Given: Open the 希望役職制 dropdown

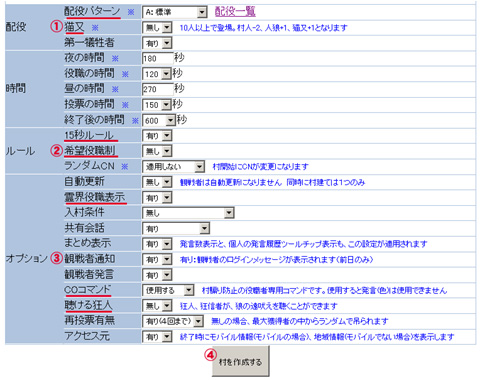Looking at the screenshot, I should [x=157, y=151].
